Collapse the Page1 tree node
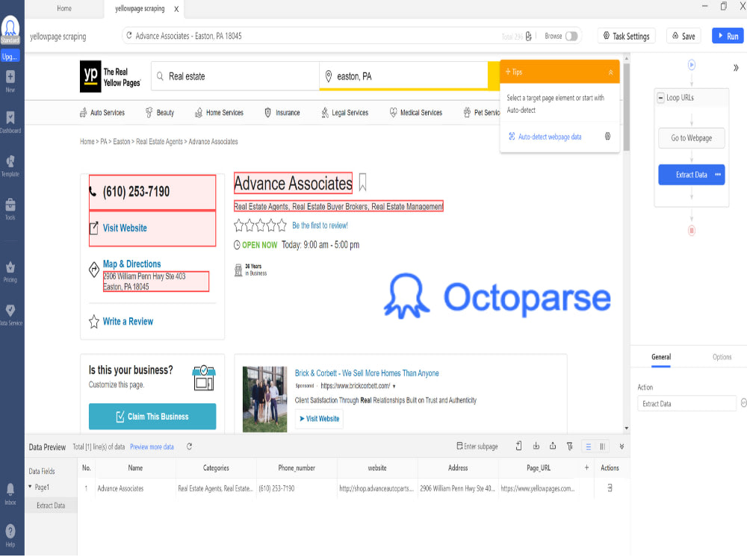This screenshot has height=560, width=747. point(30,487)
